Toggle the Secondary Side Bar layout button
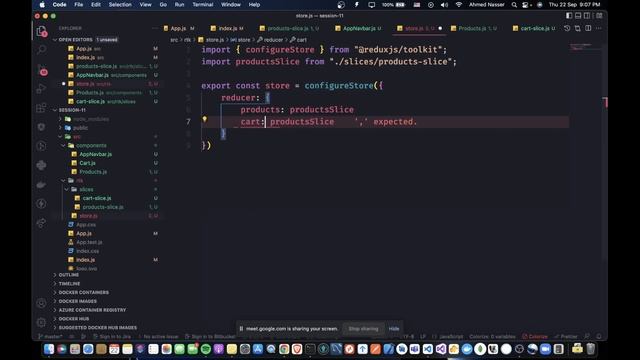Image resolution: width=640 pixels, height=360 pixels. point(587,16)
